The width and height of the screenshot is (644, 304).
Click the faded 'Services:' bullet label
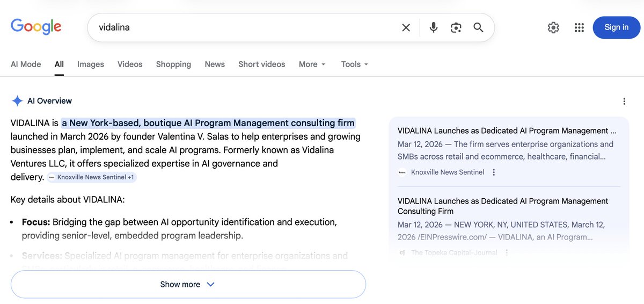pos(42,256)
